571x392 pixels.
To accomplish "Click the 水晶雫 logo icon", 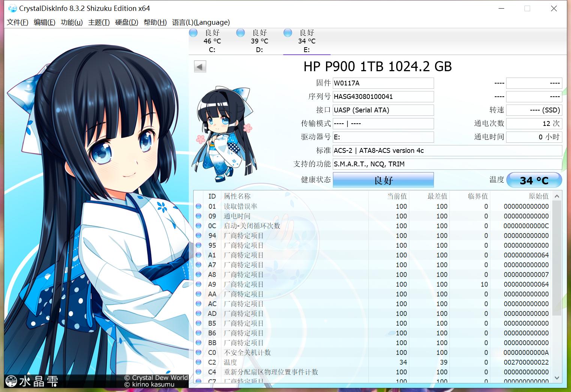I will click(11, 381).
